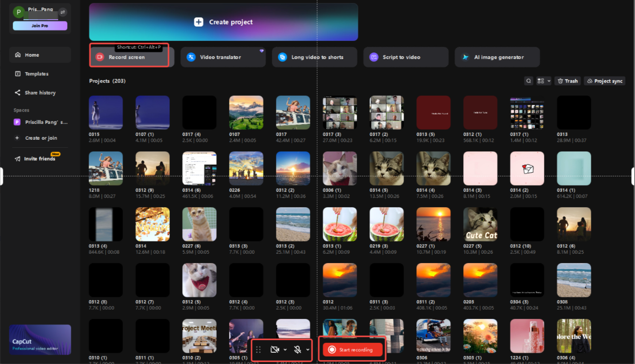Open the Trash bin

(x=567, y=81)
